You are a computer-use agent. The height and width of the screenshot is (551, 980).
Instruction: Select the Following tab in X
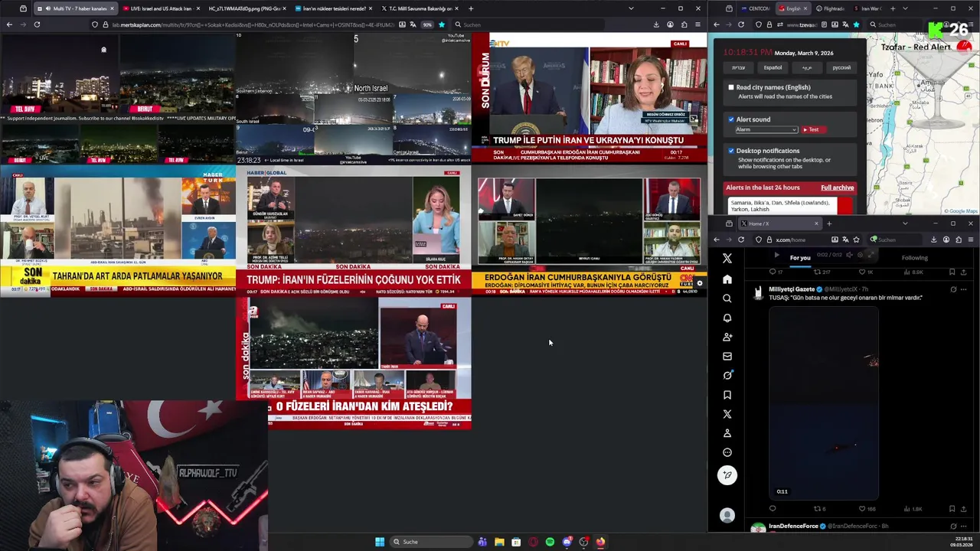(914, 258)
